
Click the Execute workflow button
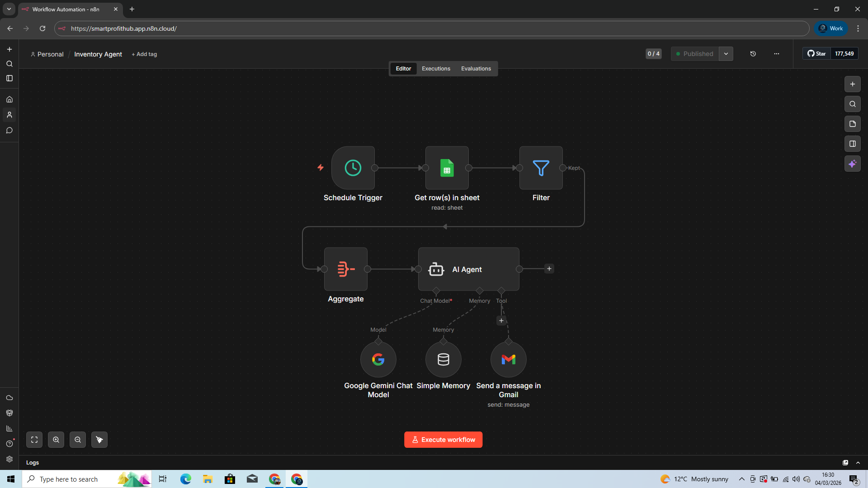(x=443, y=440)
